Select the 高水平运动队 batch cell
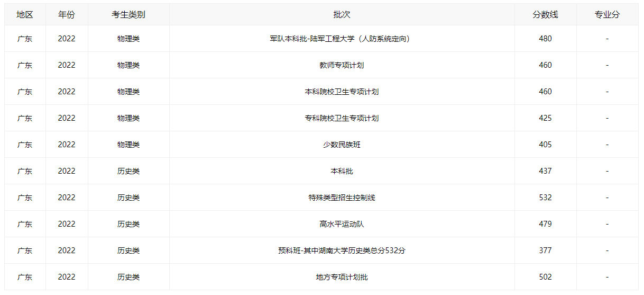Image resolution: width=644 pixels, height=295 pixels. [x=342, y=224]
